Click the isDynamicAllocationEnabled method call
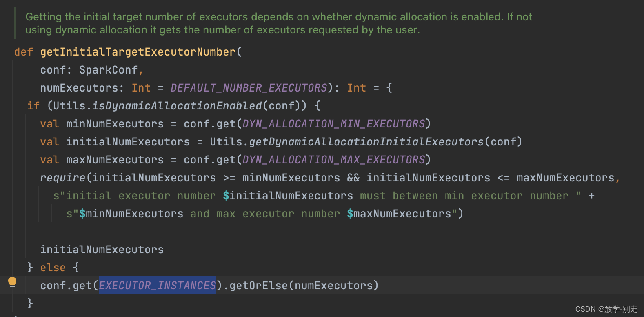Viewport: 644px width, 317px height. click(177, 106)
